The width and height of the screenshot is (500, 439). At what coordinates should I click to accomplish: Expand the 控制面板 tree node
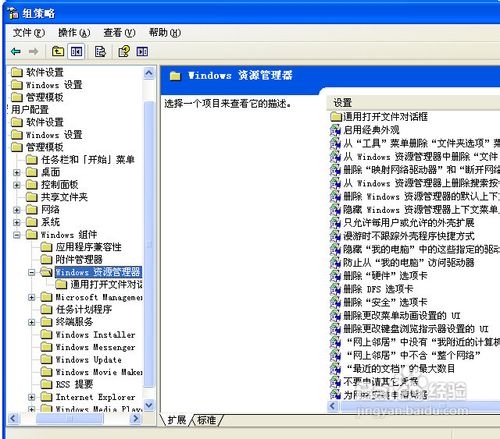[17, 185]
